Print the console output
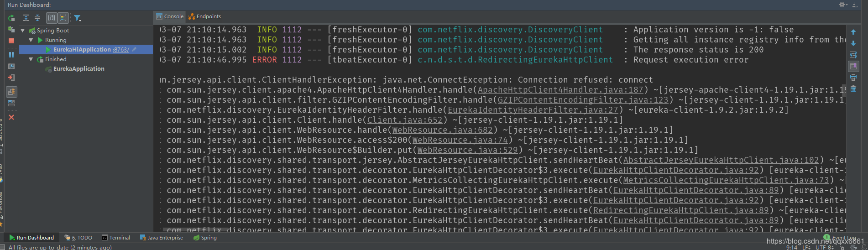This screenshot has width=868, height=250. pyautogui.click(x=853, y=78)
